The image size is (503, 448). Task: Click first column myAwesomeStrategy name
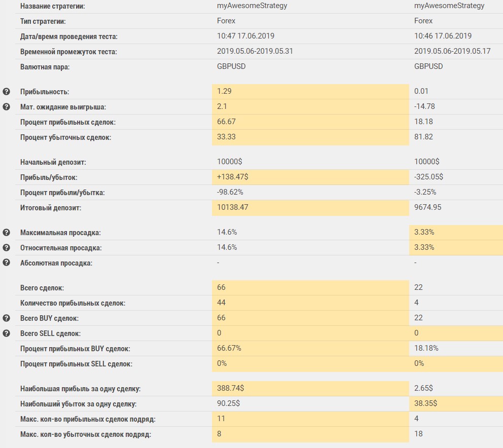tap(252, 6)
